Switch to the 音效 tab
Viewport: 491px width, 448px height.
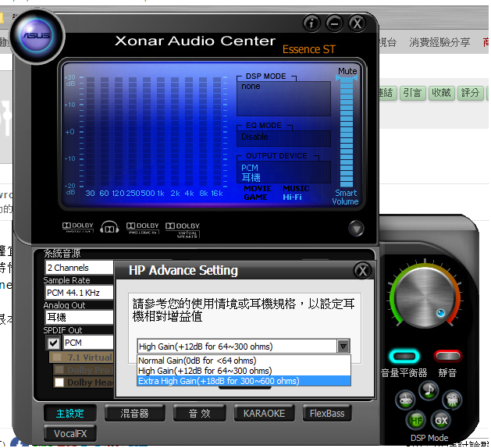pos(199,413)
